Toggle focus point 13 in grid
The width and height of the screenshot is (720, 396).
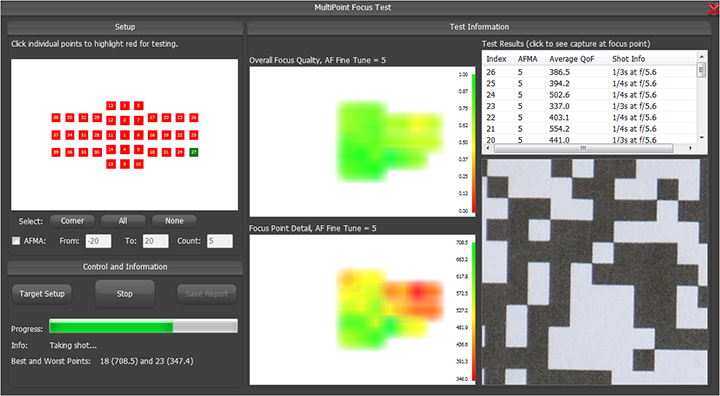pos(111,106)
